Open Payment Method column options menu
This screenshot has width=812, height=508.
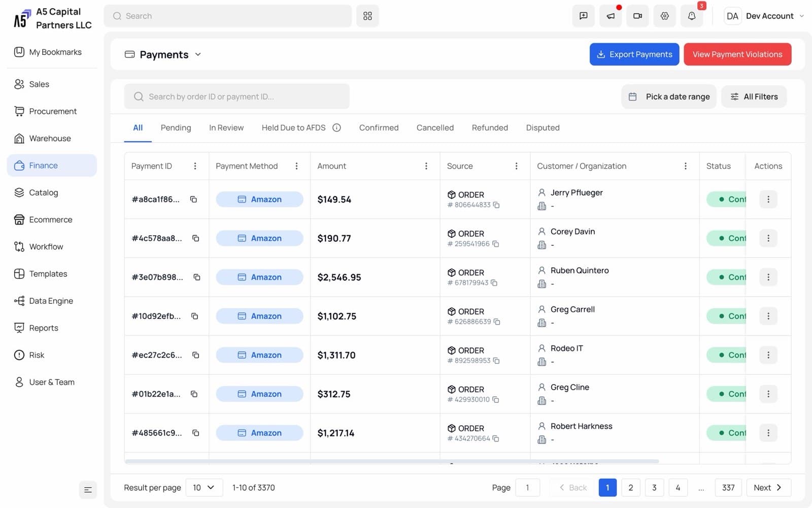click(x=296, y=166)
